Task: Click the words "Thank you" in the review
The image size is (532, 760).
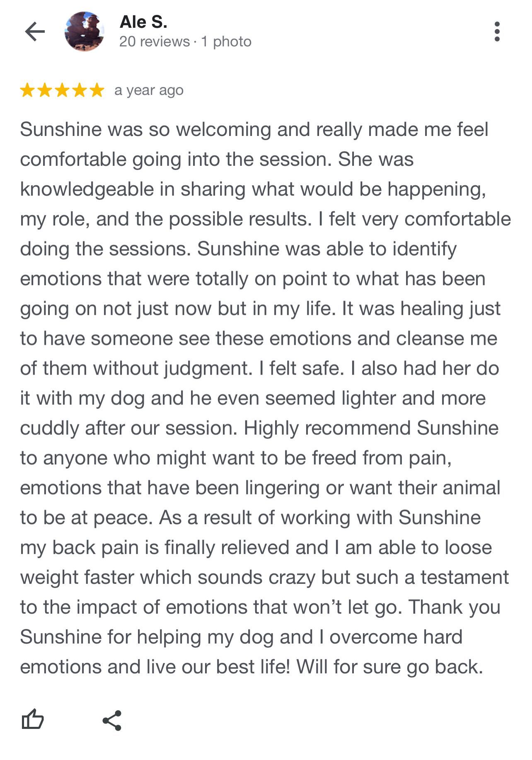Action: click(455, 607)
